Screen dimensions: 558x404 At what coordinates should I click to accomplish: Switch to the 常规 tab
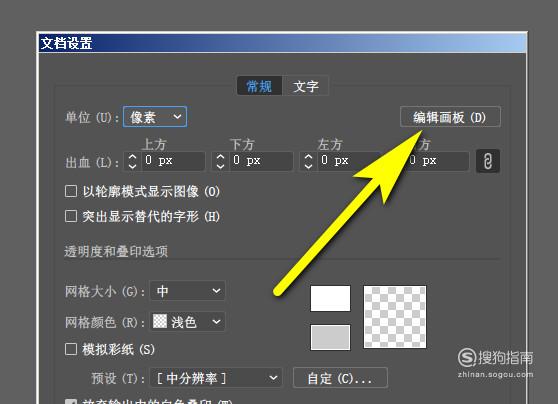click(259, 86)
